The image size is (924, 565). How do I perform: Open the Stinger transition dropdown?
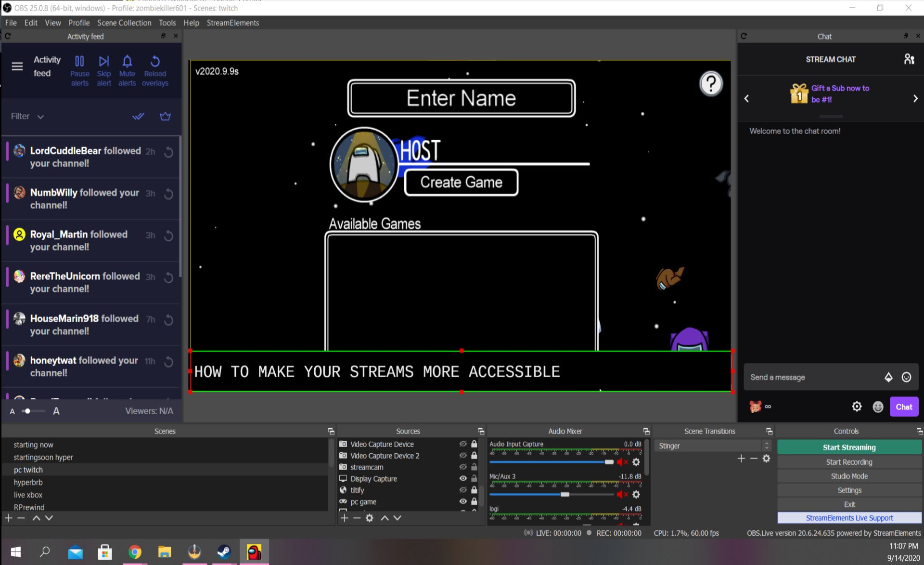(x=712, y=446)
